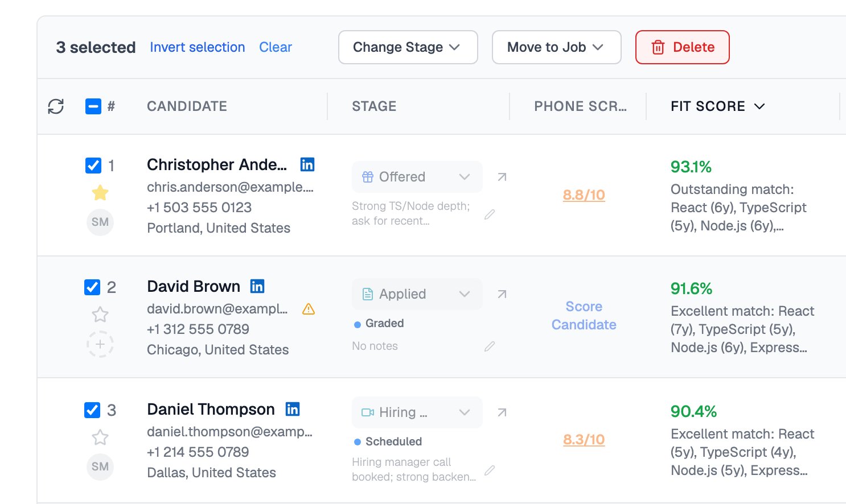Click the Candidate column header
Viewport: 846px width, 504px height.
187,106
